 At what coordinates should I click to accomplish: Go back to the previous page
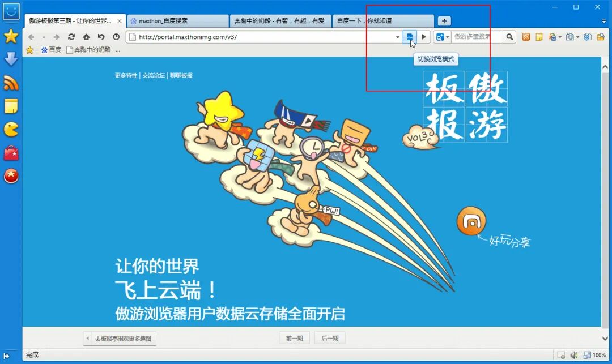tap(31, 37)
